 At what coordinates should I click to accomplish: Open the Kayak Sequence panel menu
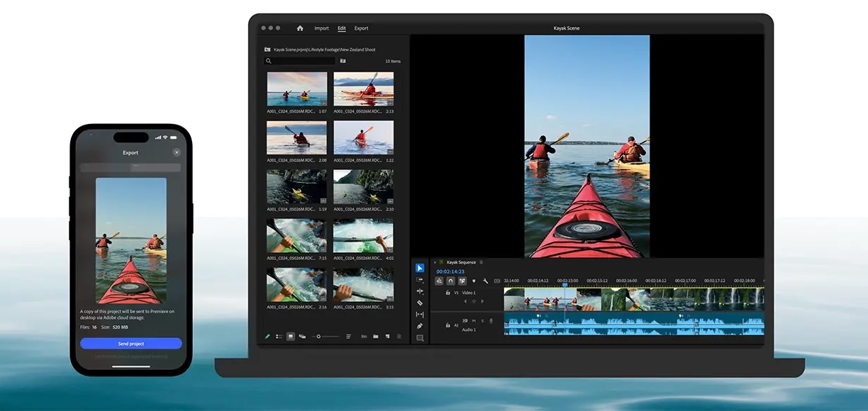(482, 262)
